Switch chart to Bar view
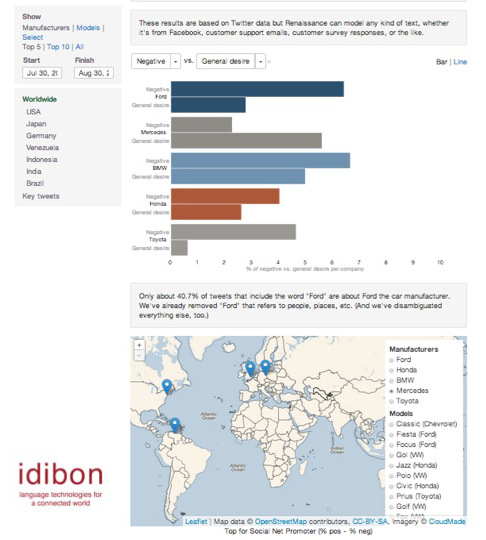 [x=442, y=62]
